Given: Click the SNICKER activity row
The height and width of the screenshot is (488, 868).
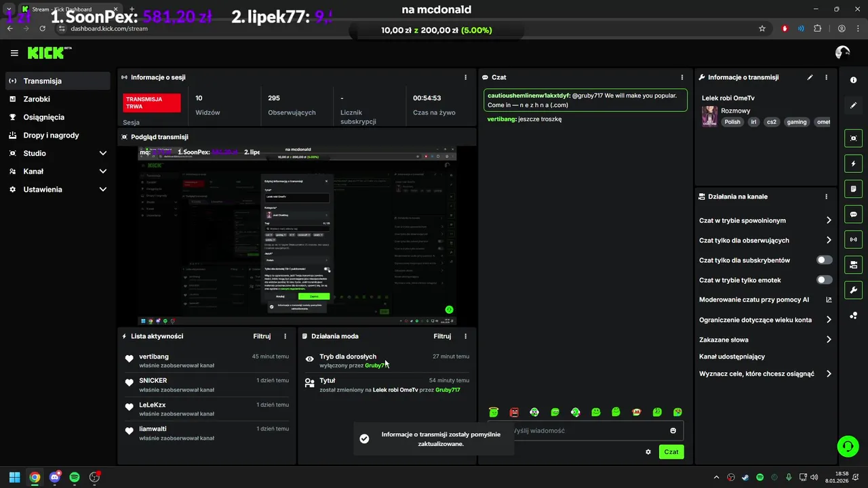Looking at the screenshot, I should pyautogui.click(x=208, y=385).
